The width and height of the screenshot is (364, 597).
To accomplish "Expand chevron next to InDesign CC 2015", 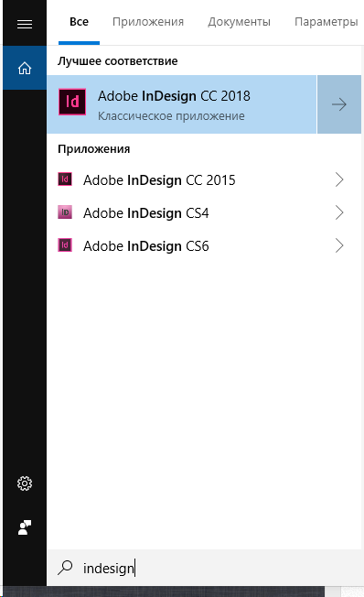I will pos(339,179).
